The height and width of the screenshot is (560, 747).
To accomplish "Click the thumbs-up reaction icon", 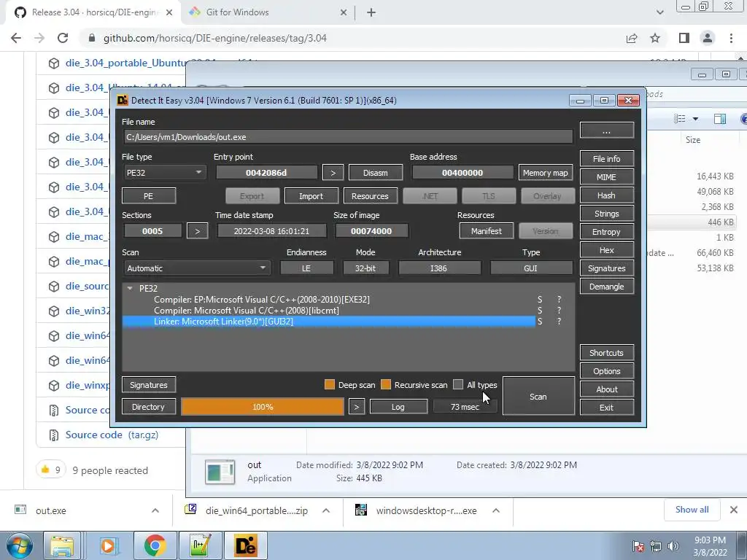I will pyautogui.click(x=45, y=470).
